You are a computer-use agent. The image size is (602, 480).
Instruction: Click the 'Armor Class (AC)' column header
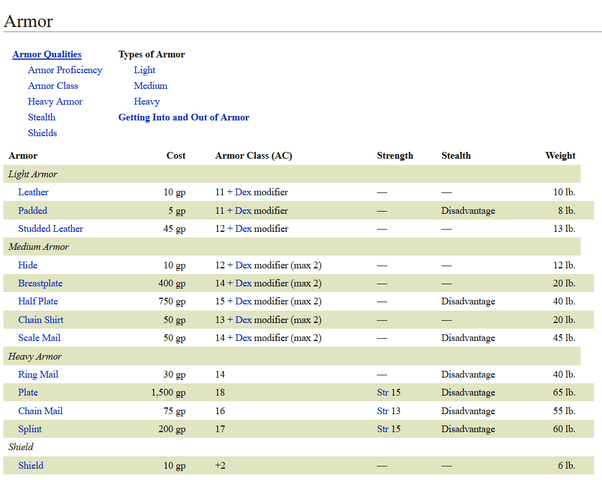[x=254, y=156]
